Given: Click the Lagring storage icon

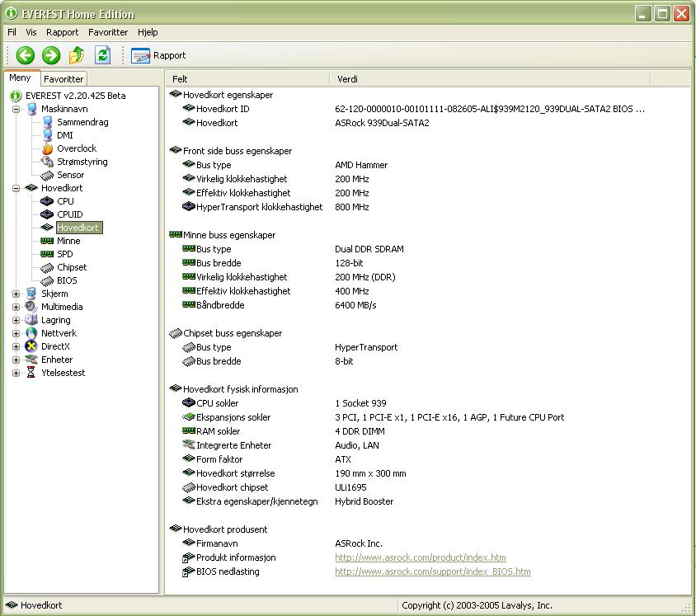Looking at the screenshot, I should (31, 320).
